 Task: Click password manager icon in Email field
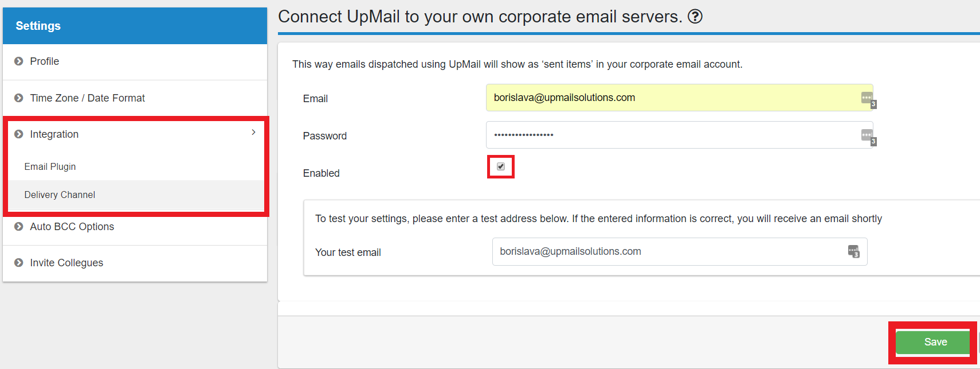click(x=867, y=98)
